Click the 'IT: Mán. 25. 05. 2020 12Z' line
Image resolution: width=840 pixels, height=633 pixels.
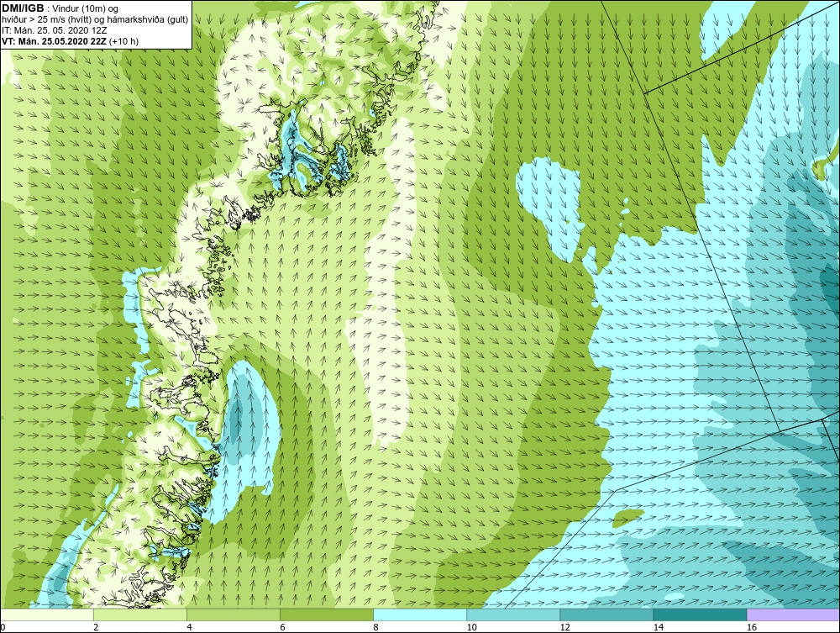(54, 30)
